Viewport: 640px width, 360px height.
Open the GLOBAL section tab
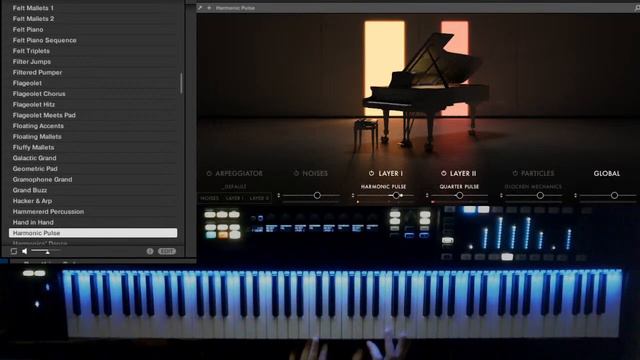(x=607, y=173)
